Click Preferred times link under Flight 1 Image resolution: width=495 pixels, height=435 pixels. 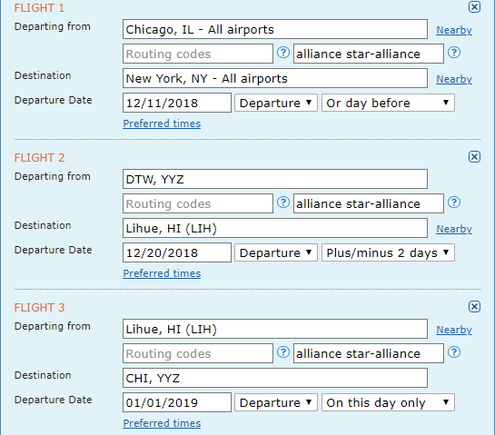point(162,123)
